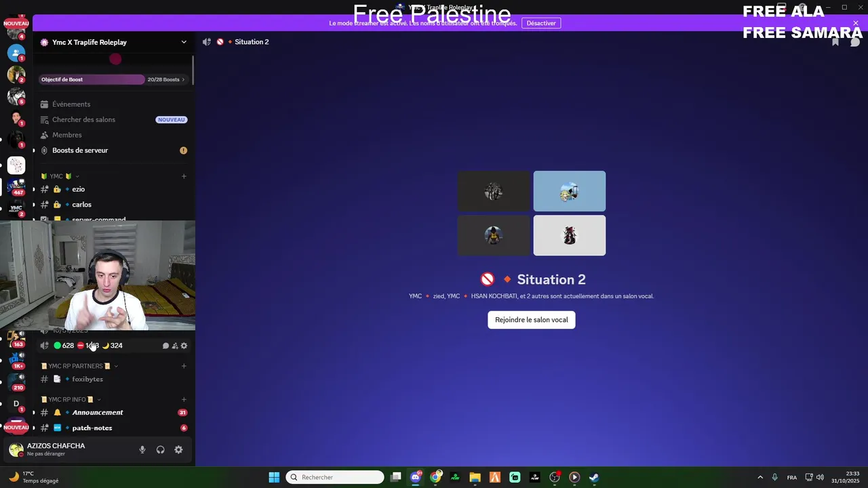
Task: Mute the microphone in user panel
Action: point(142,449)
